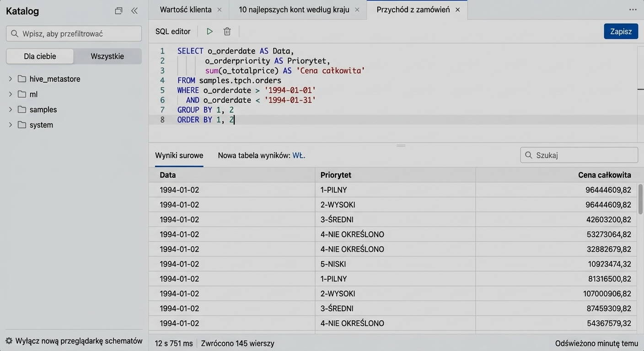Click FROM samples.tpch.orders line
Viewport: 644px width, 351px height.
click(229, 80)
